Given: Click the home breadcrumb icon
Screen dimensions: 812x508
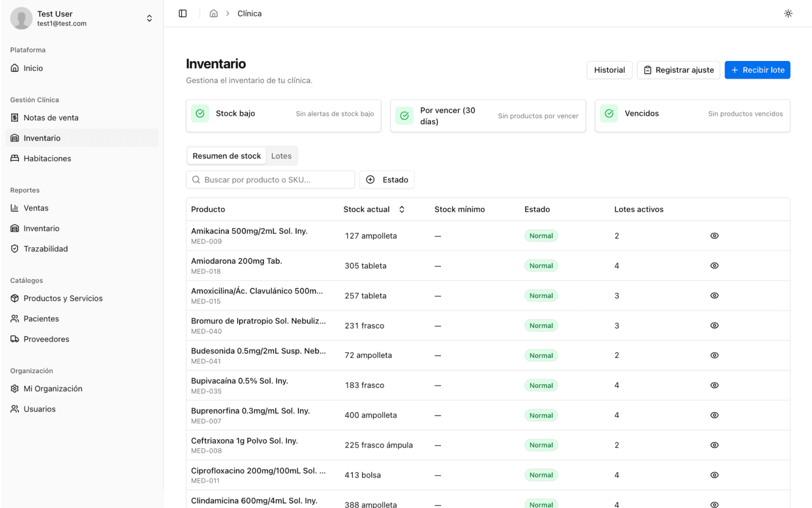Looking at the screenshot, I should 214,14.
